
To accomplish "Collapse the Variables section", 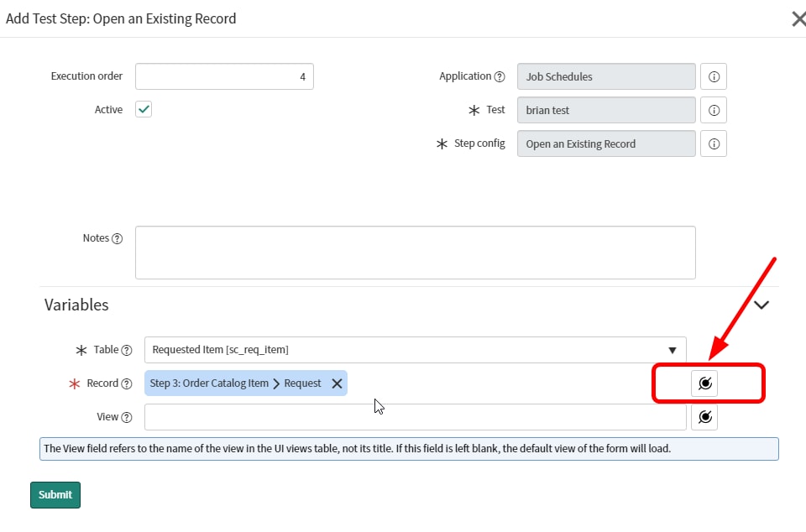I will [x=761, y=305].
